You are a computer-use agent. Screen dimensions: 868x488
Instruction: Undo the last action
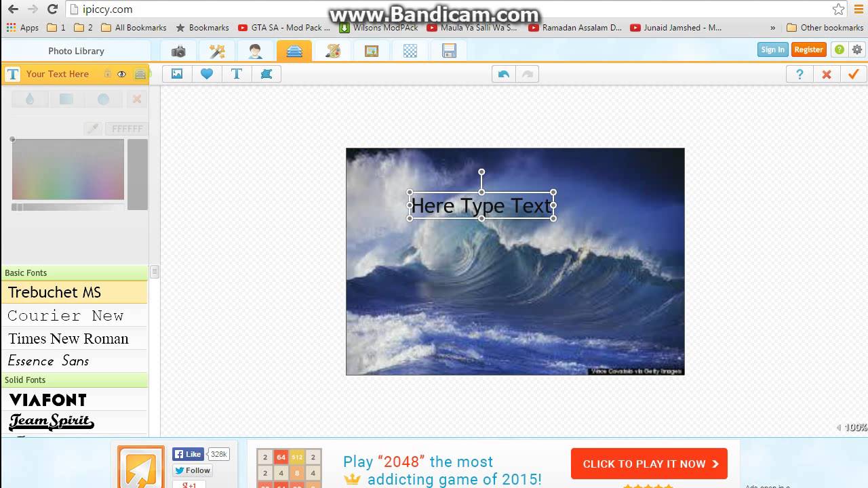tap(503, 74)
